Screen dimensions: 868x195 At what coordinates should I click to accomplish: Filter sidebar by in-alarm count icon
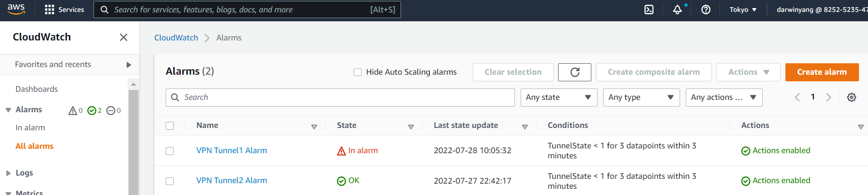click(x=75, y=110)
